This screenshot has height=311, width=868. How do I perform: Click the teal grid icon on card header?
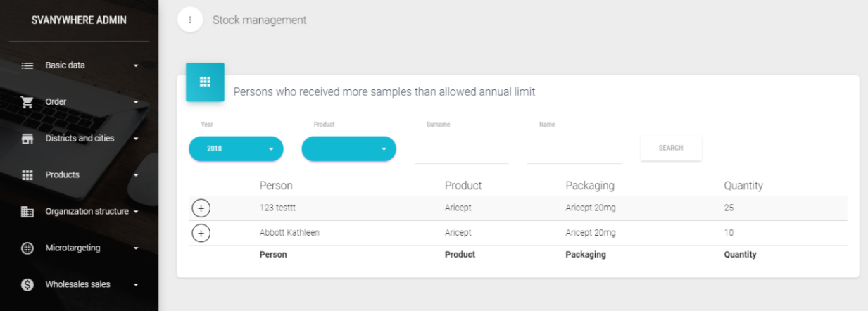coord(205,82)
